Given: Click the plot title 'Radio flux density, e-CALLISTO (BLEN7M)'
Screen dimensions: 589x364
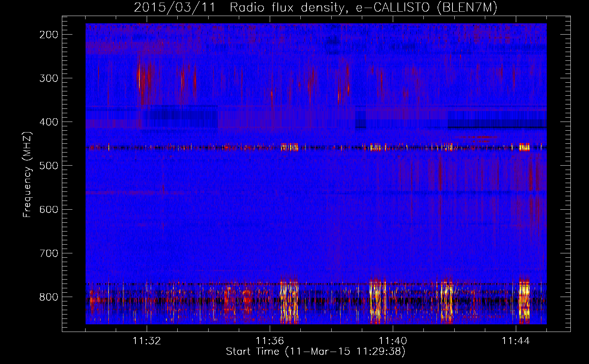Looking at the screenshot, I should 363,8.
